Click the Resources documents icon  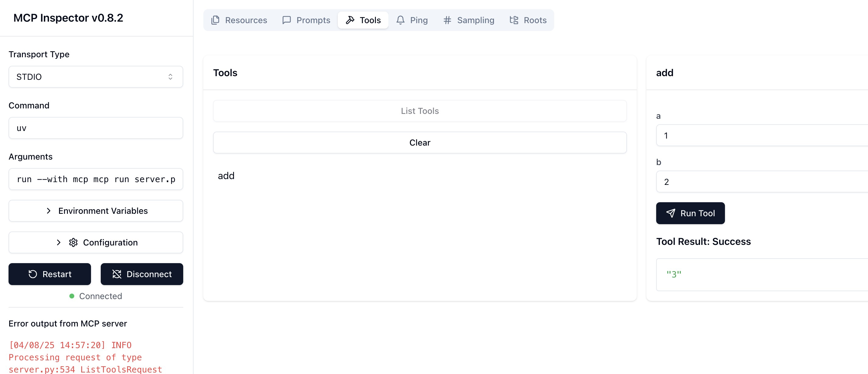(215, 20)
